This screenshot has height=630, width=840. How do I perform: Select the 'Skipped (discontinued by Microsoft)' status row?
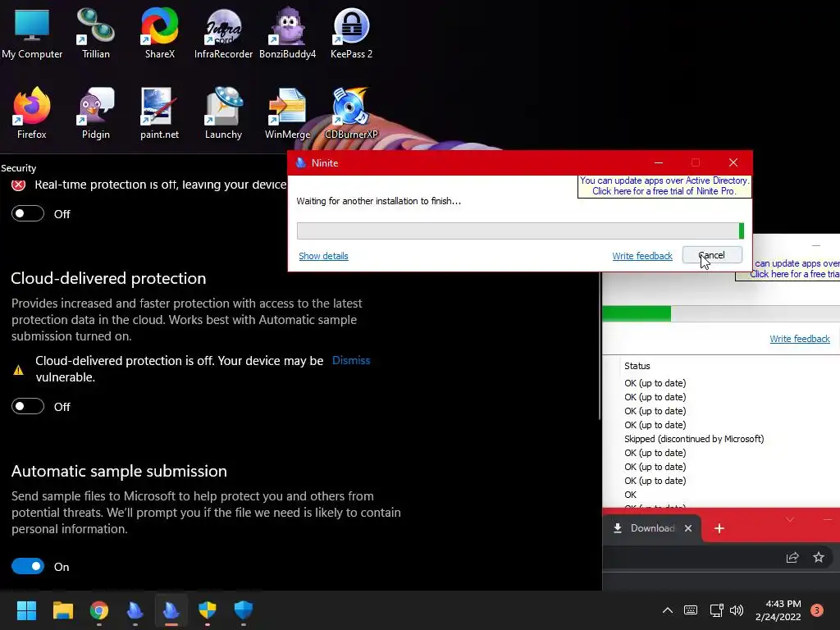click(x=694, y=439)
